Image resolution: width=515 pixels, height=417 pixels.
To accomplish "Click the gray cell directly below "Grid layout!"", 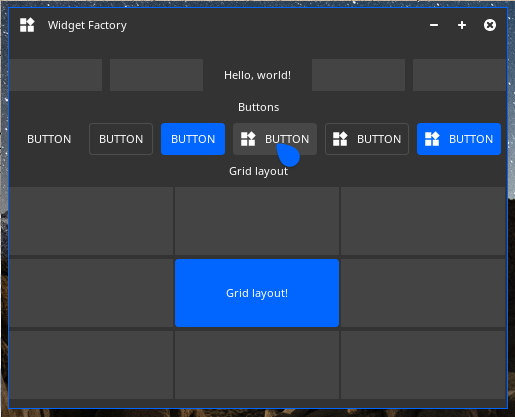I will 257,365.
